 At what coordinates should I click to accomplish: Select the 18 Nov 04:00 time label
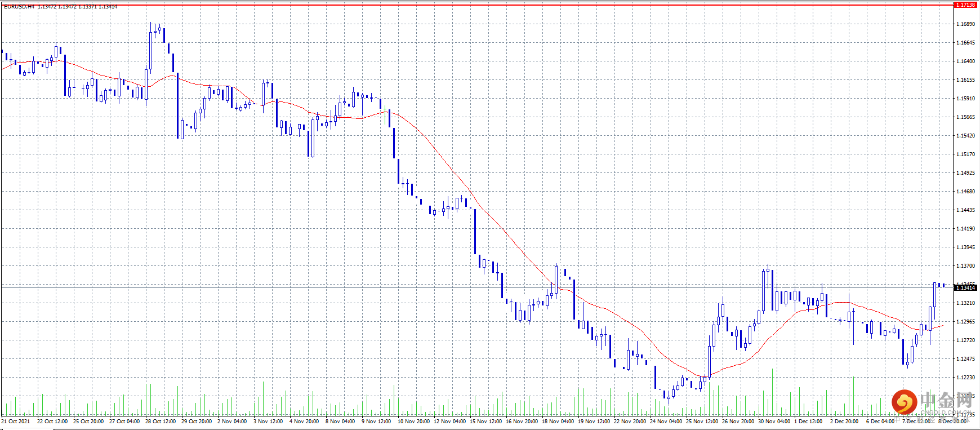(x=558, y=422)
